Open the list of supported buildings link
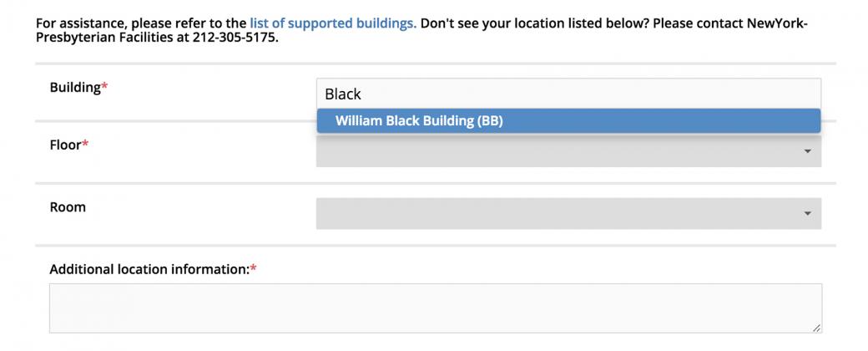This screenshot has height=351, width=868. pyautogui.click(x=332, y=23)
